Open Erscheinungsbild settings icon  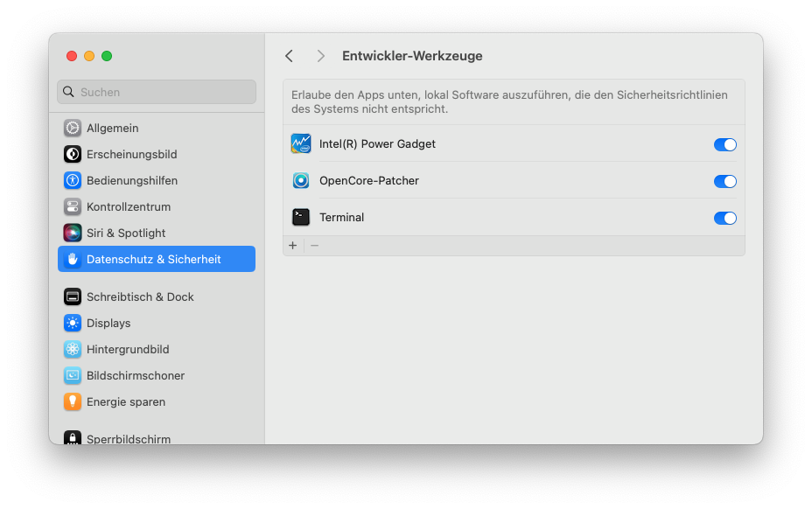click(x=73, y=155)
